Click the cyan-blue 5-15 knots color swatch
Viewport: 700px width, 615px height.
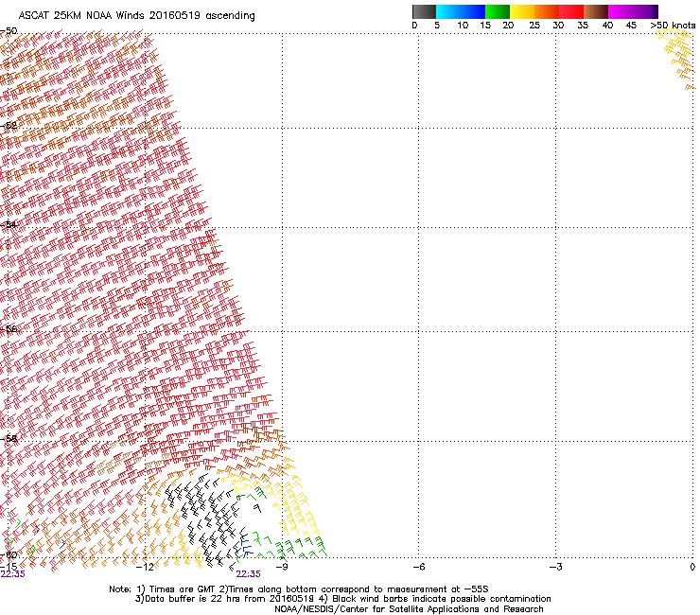point(461,11)
